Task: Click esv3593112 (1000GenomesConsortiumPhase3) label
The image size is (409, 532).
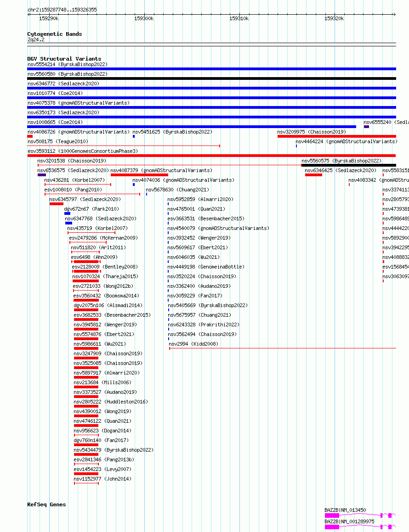Action: (x=83, y=151)
